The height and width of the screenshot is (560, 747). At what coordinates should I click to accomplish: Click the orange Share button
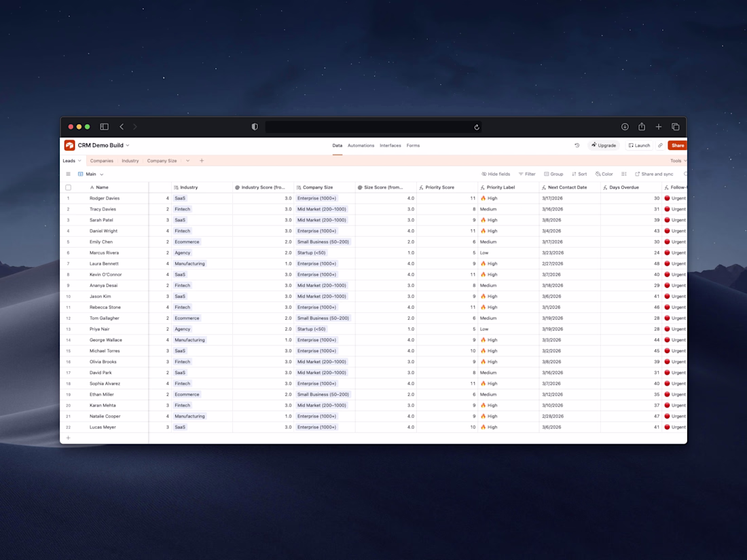pyautogui.click(x=678, y=145)
